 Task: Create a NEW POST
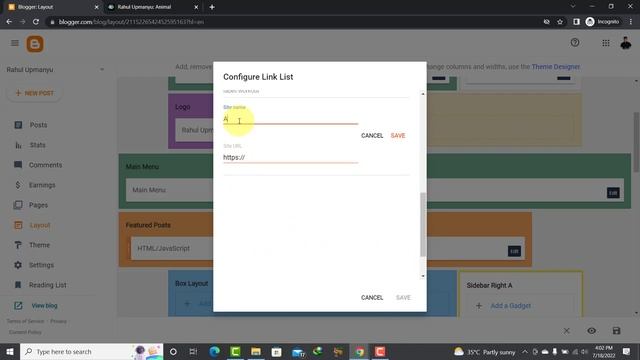coord(35,93)
